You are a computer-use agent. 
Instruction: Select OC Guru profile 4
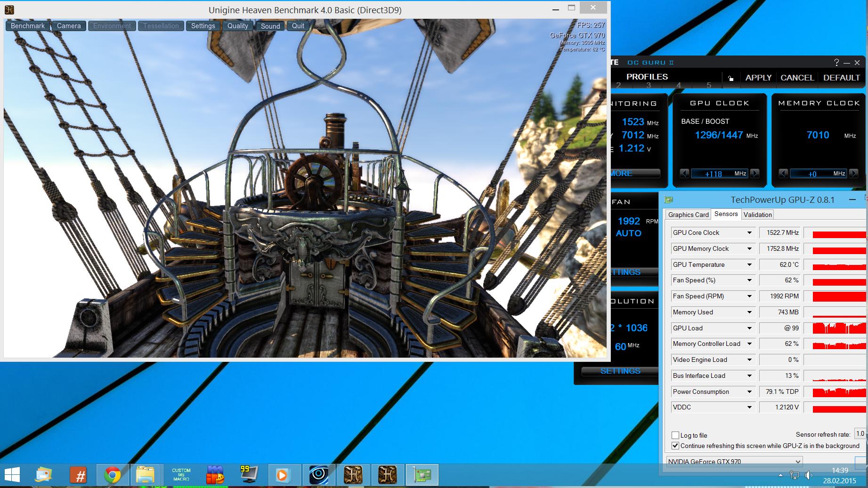coord(679,85)
